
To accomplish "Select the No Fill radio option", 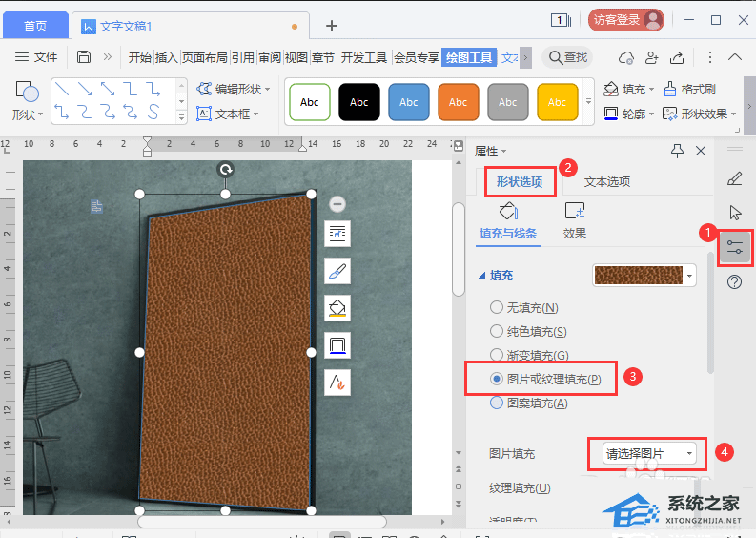I will click(496, 307).
